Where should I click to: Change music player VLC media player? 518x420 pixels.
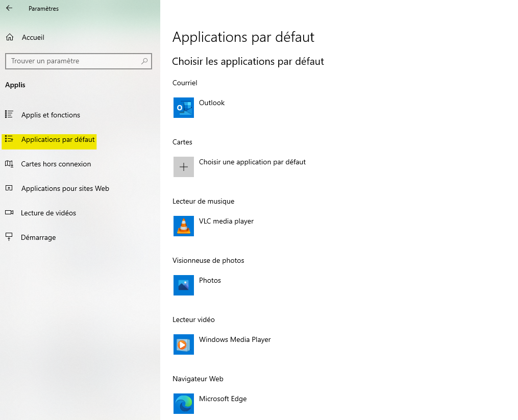(226, 221)
